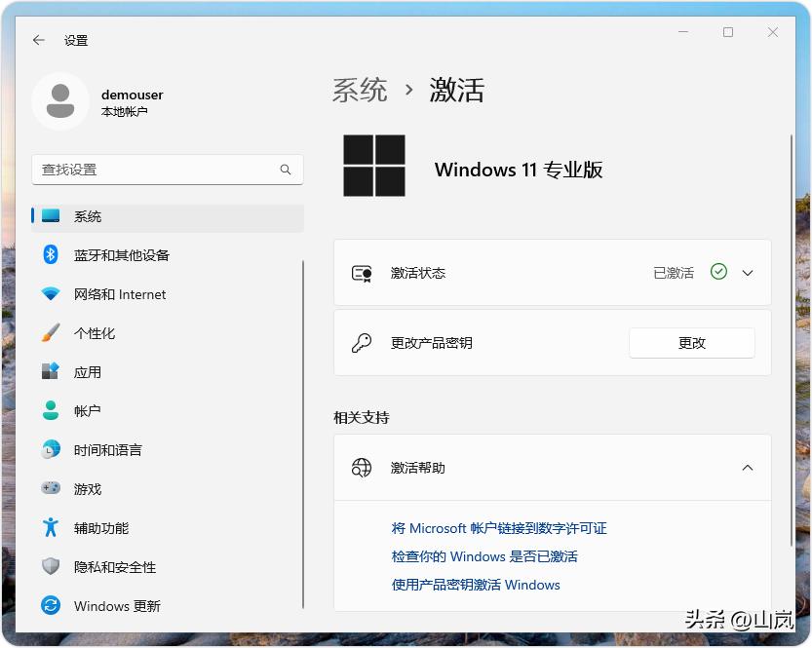
Task: Click the green activated checkmark icon
Action: (x=718, y=271)
